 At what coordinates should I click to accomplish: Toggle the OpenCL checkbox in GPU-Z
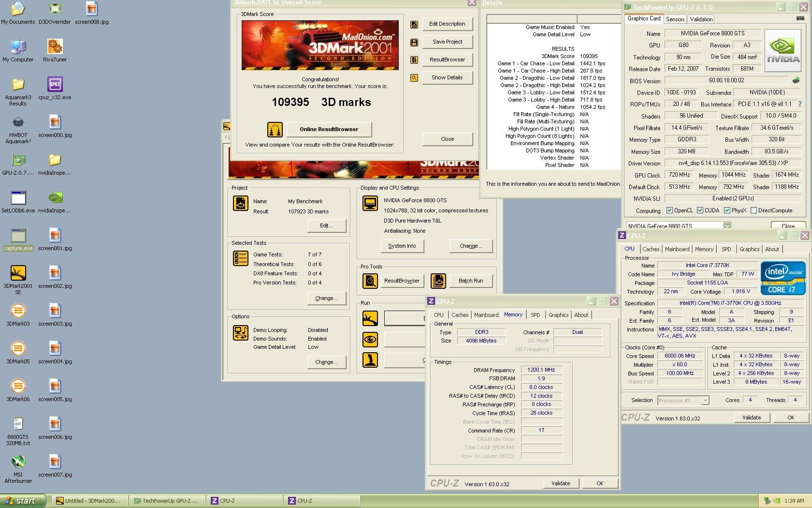pos(669,210)
